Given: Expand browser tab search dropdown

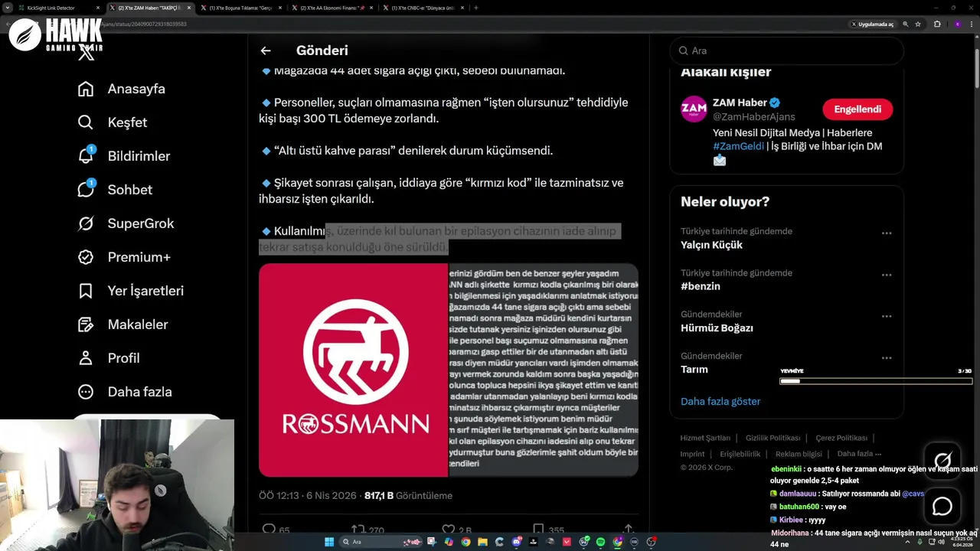Looking at the screenshot, I should [8, 8].
